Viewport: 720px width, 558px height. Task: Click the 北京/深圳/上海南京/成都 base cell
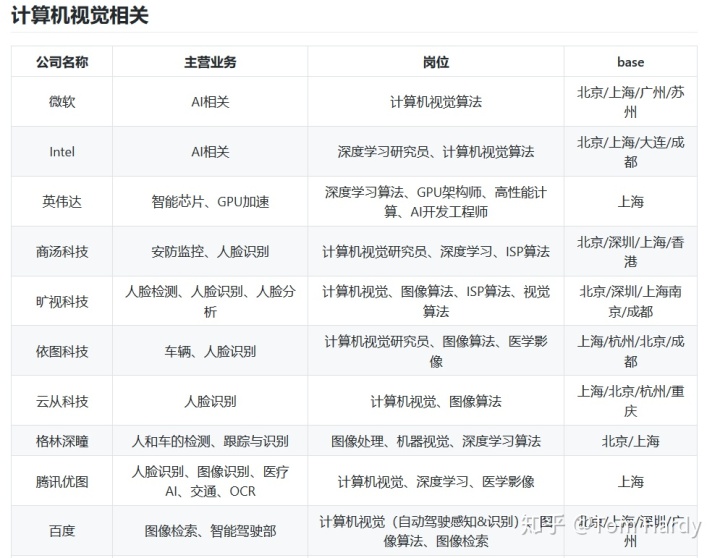click(630, 302)
